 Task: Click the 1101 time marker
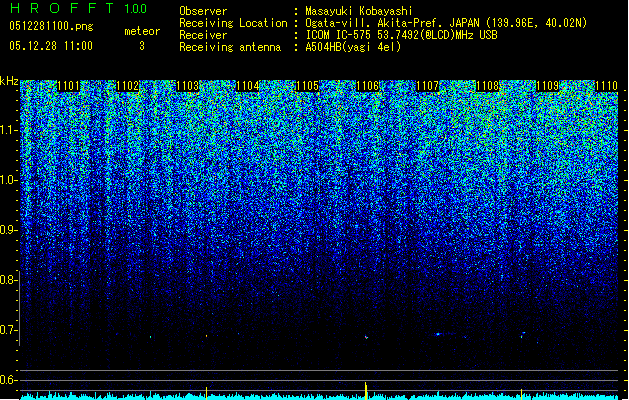pos(69,86)
